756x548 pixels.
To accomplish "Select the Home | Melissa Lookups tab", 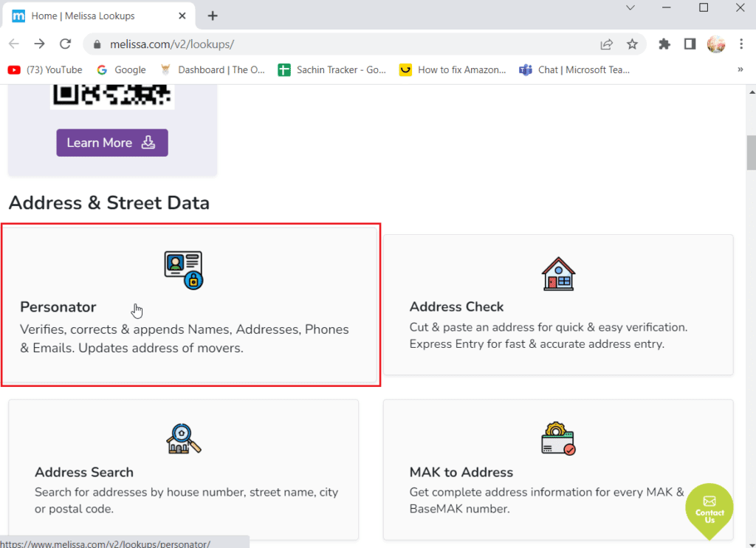I will [x=99, y=16].
